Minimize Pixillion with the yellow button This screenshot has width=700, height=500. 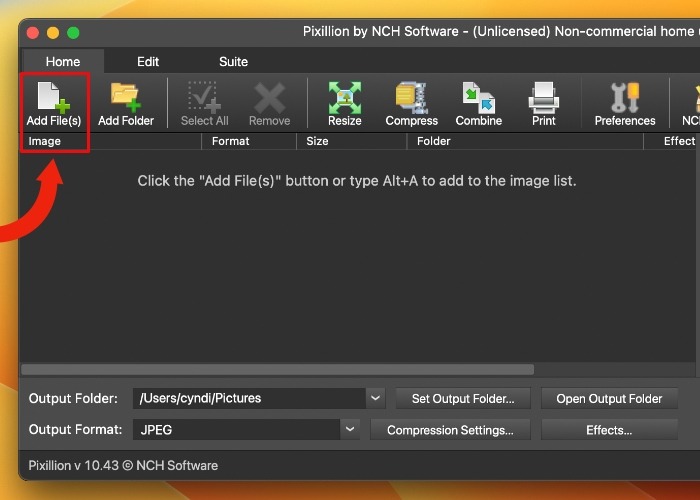tap(53, 33)
